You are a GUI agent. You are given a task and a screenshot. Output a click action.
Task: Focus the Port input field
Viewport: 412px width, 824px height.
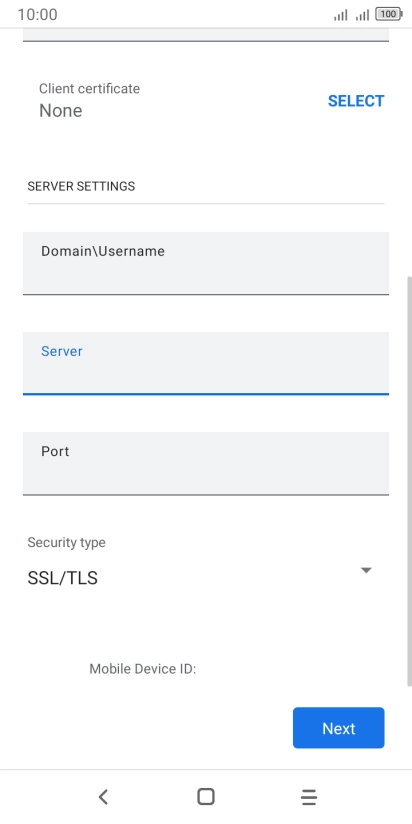[206, 464]
